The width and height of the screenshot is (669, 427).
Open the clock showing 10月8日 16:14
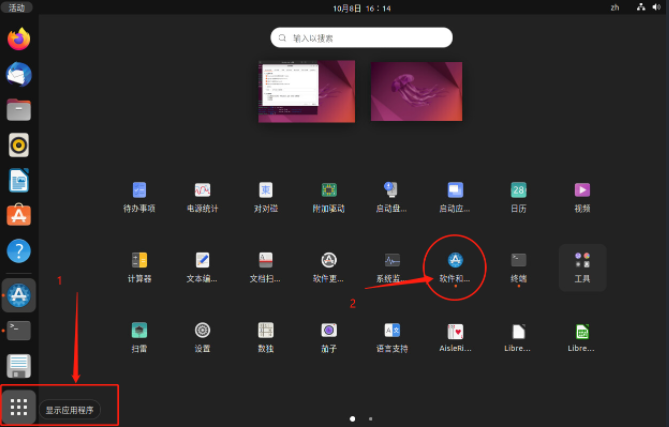362,8
